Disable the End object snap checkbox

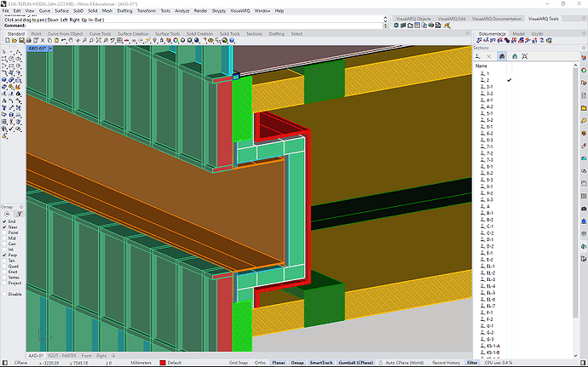tap(4, 221)
